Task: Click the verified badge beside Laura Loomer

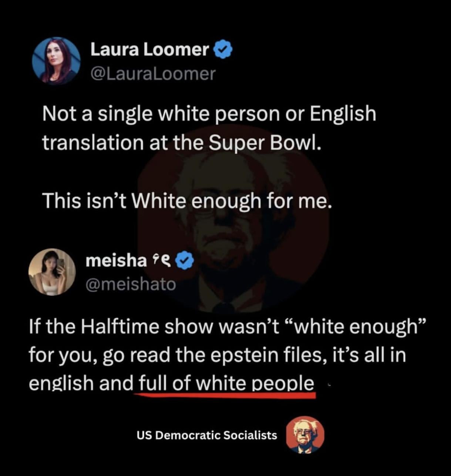Action: click(x=223, y=50)
